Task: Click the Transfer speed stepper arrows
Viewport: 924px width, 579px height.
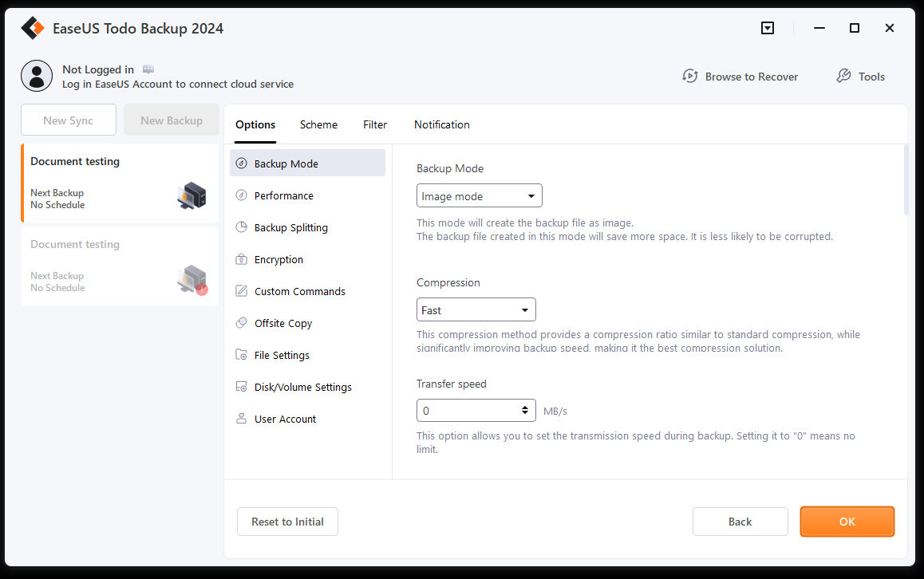Action: 524,410
